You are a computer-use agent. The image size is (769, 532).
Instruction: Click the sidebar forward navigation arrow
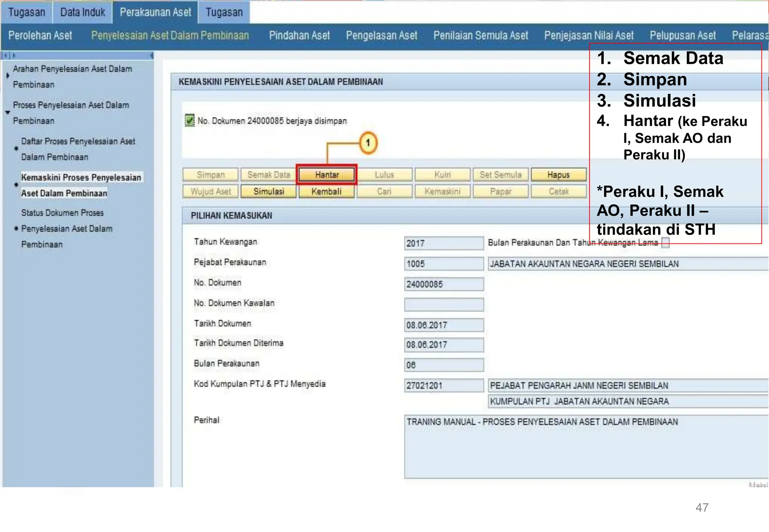pos(14,56)
